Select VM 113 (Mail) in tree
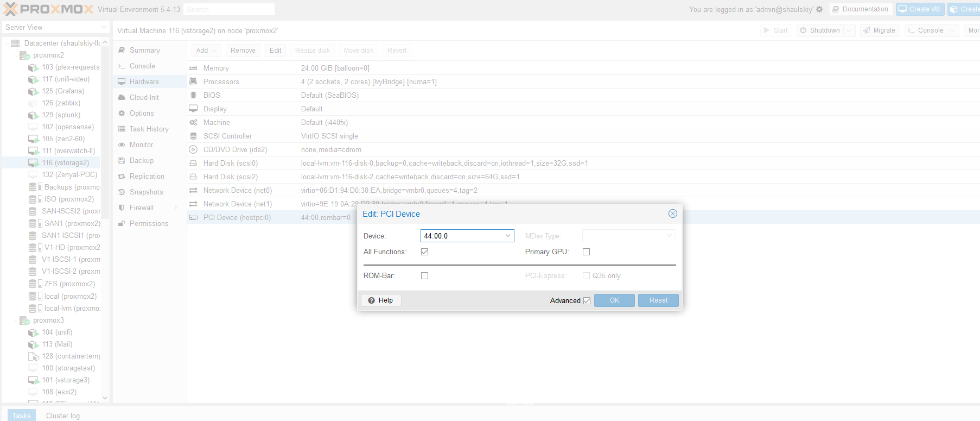 coord(56,344)
